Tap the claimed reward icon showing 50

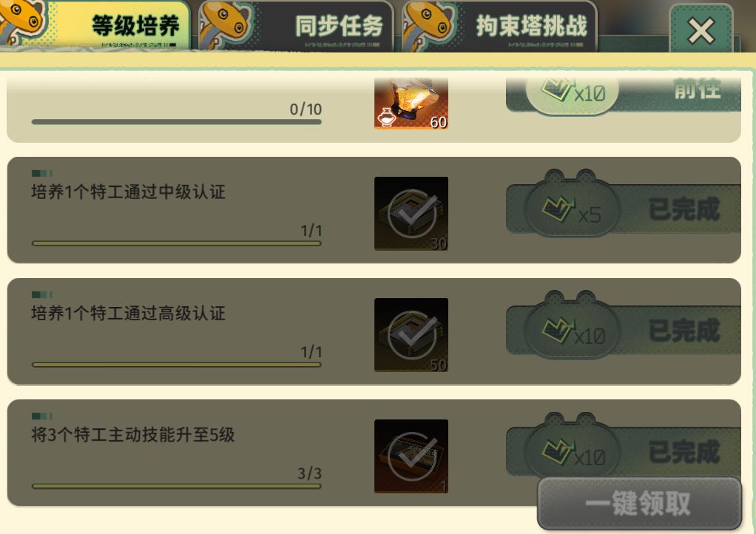[411, 335]
